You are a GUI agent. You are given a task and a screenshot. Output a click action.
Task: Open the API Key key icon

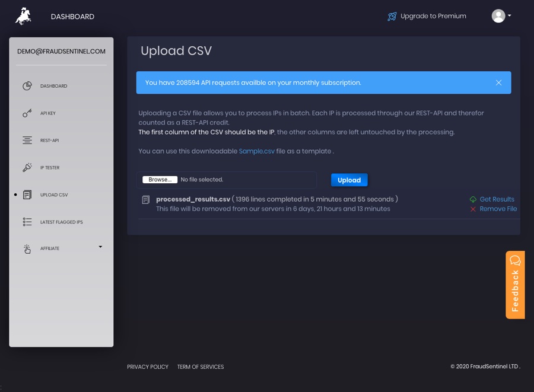coord(27,113)
